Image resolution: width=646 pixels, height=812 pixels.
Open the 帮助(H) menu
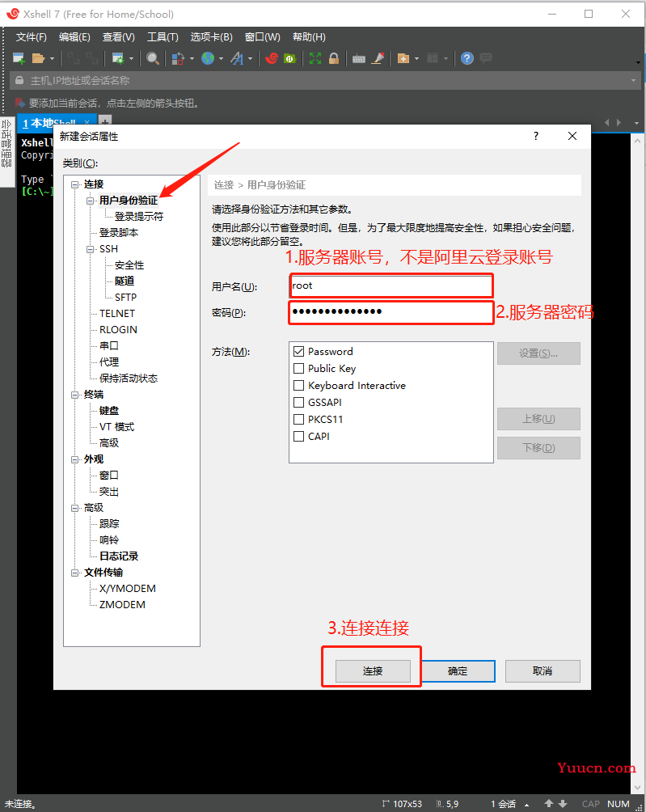[x=309, y=37]
